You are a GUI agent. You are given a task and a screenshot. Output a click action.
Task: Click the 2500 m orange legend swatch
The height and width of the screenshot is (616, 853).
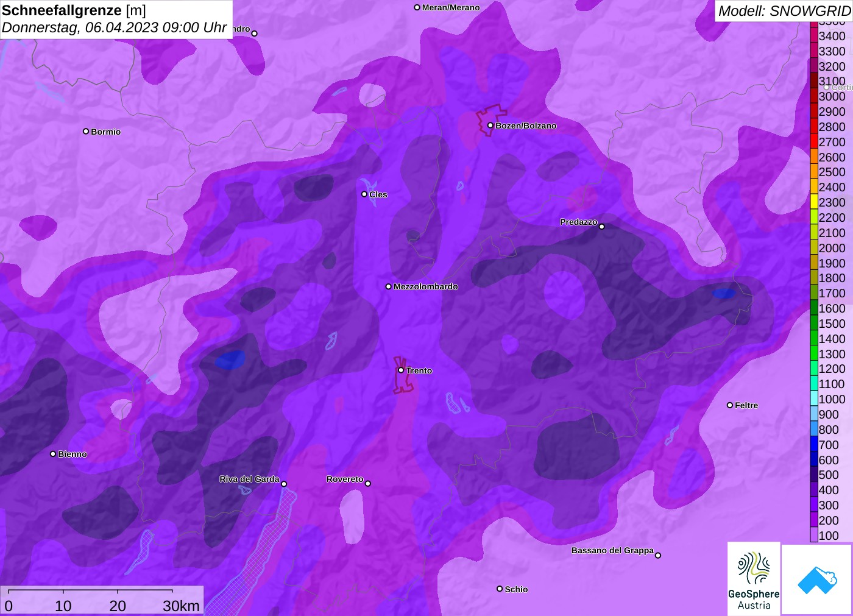coord(814,172)
